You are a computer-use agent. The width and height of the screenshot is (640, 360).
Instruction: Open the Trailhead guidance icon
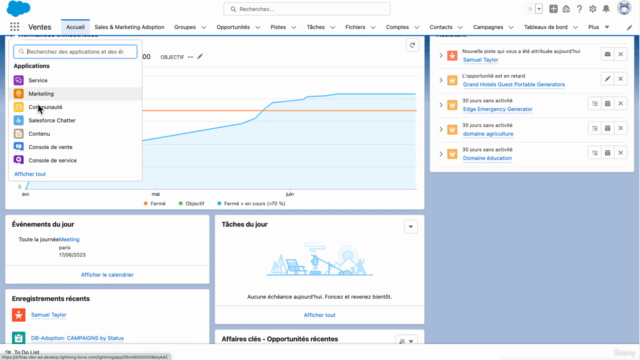(566, 9)
